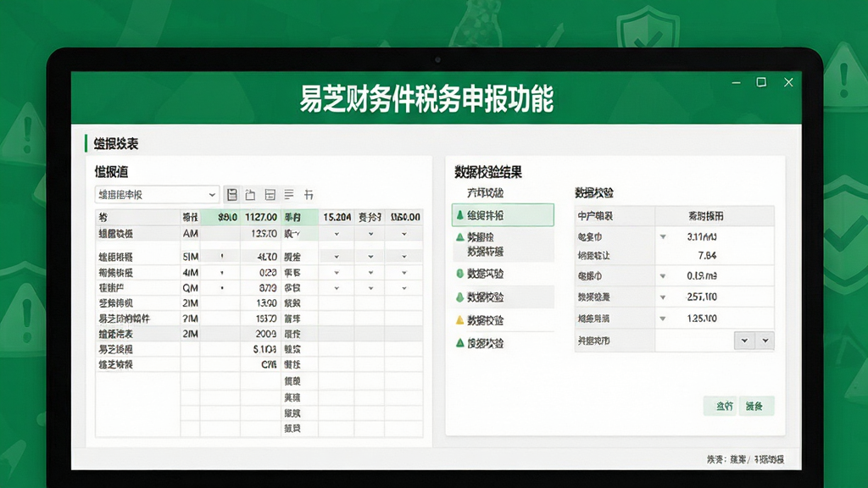Click the table layout toolbar icon
The image size is (868, 488).
[x=270, y=195]
